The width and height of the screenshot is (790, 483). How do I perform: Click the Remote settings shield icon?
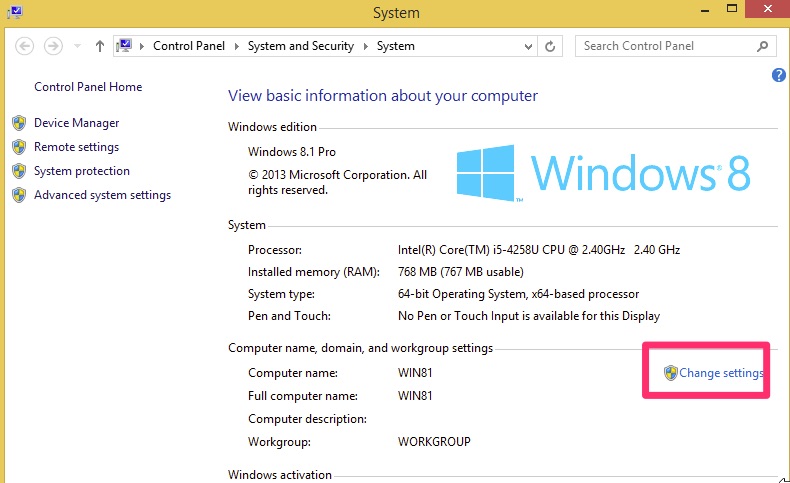click(19, 147)
